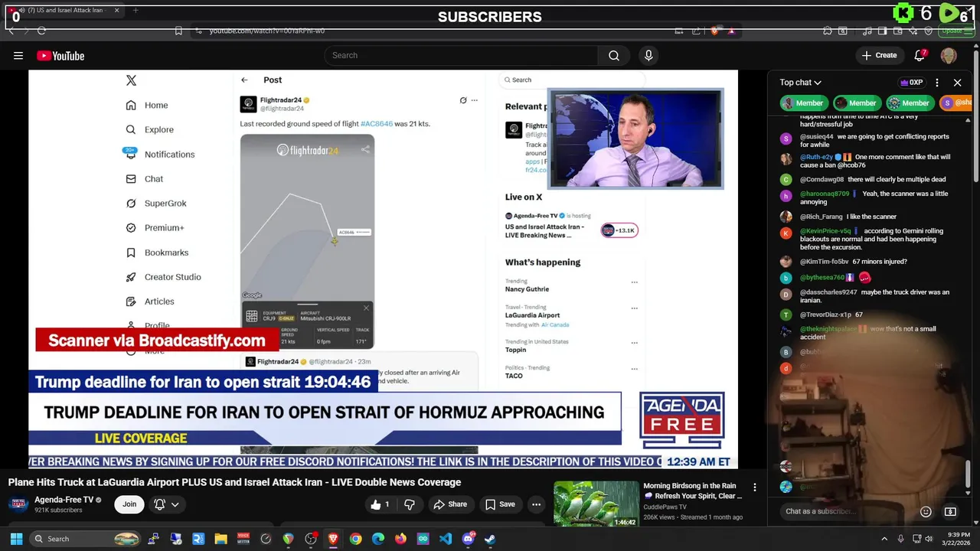Open YouTube notifications bell
Viewport: 980px width, 551px height.
pos(920,55)
